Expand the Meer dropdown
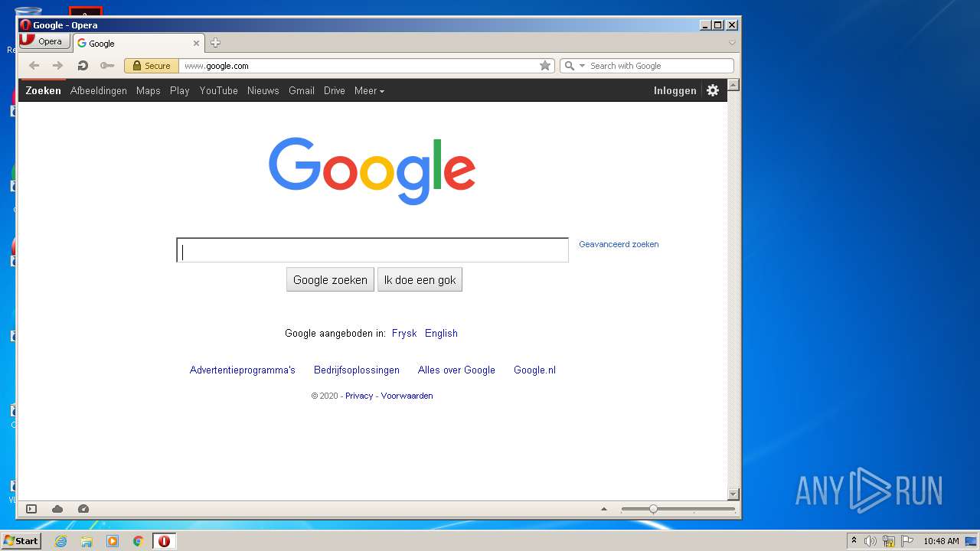Viewport: 980px width, 551px height. click(x=369, y=90)
